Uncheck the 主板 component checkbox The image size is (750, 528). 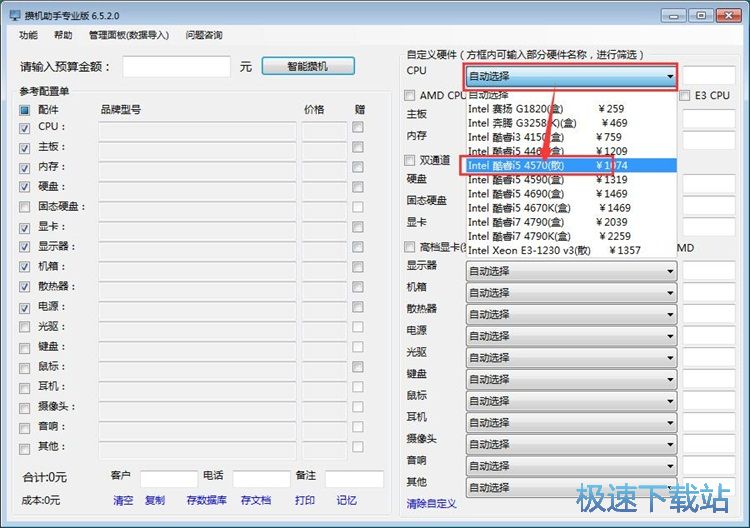pyautogui.click(x=24, y=148)
